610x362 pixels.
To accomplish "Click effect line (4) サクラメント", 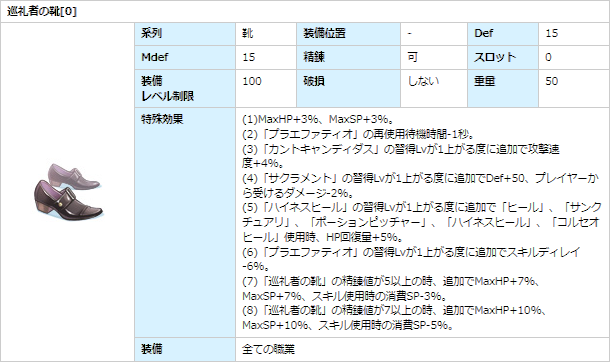I will pos(420,185).
